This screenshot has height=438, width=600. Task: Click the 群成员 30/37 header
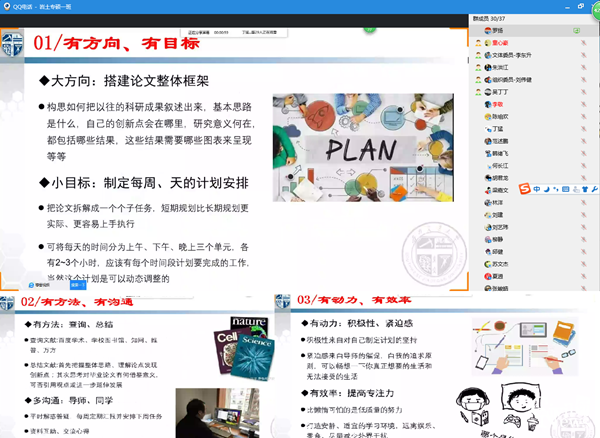pyautogui.click(x=490, y=18)
